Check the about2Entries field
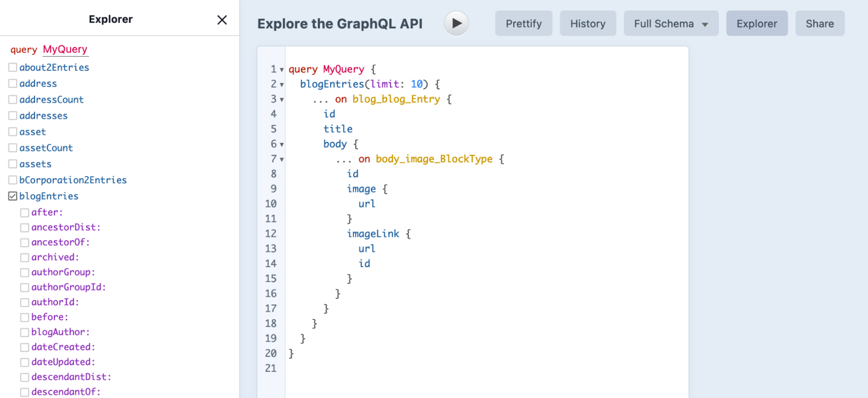868x398 pixels. [13, 67]
